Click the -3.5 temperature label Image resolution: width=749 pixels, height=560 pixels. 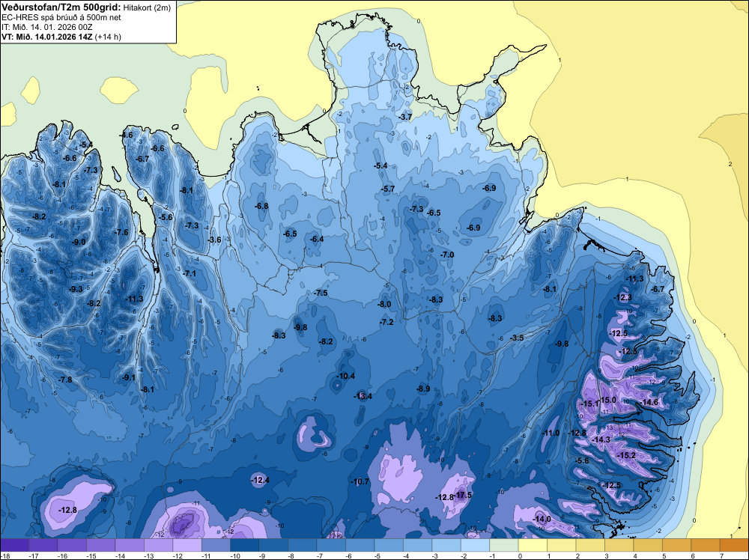tap(517, 338)
